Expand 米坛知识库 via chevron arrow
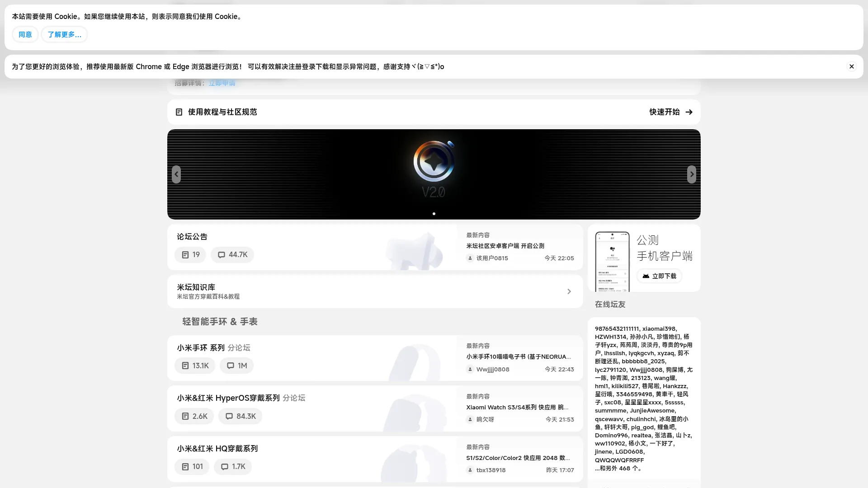Screen dimensions: 868x488 click(569, 291)
